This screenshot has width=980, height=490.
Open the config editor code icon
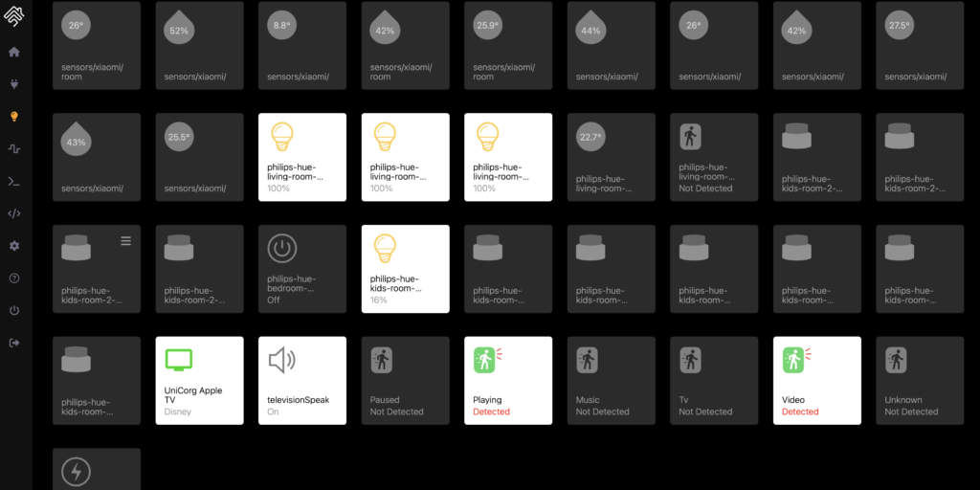click(x=14, y=213)
